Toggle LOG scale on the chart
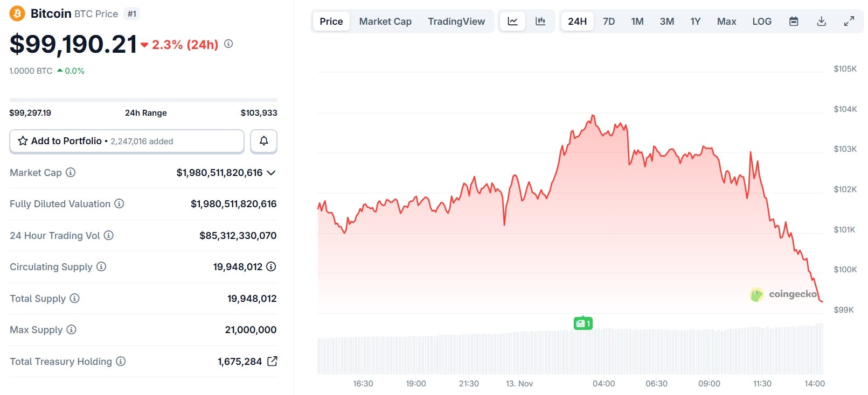 click(x=762, y=22)
